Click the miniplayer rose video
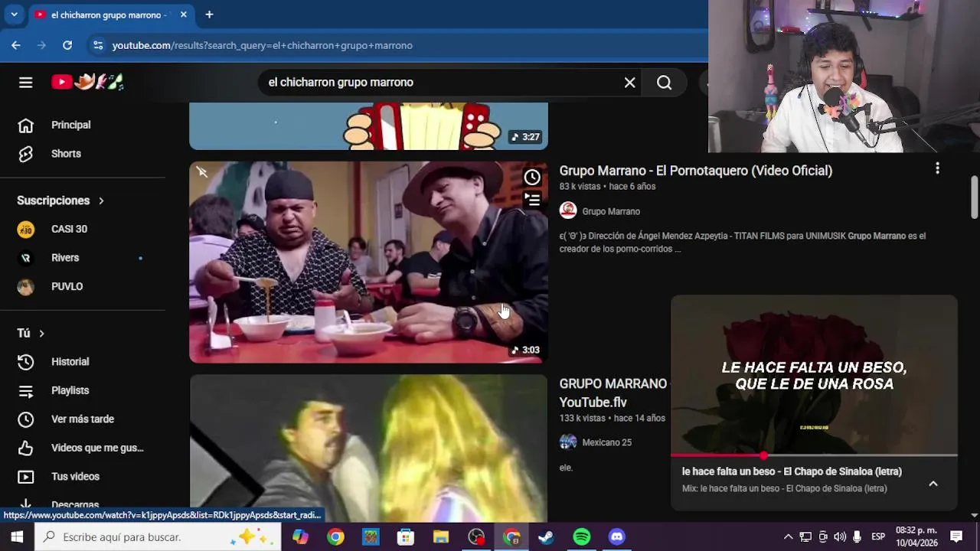The width and height of the screenshot is (980, 551). coord(814,375)
